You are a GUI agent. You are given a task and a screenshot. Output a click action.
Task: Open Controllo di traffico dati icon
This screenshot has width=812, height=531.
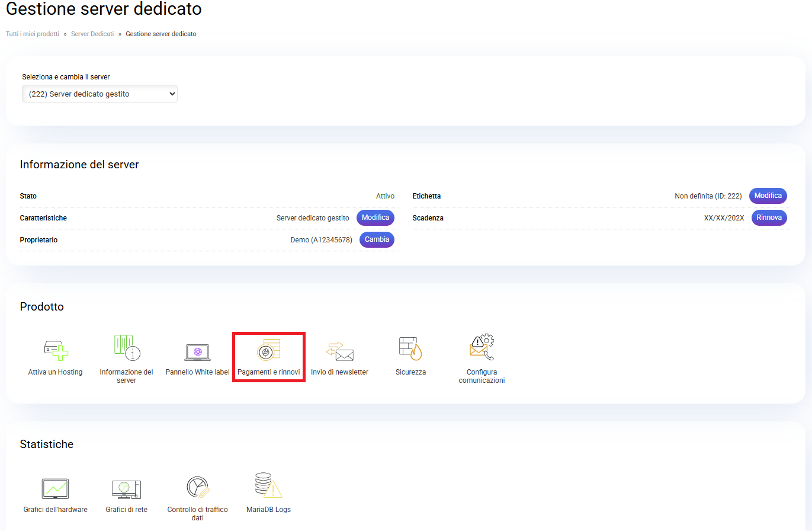(197, 487)
